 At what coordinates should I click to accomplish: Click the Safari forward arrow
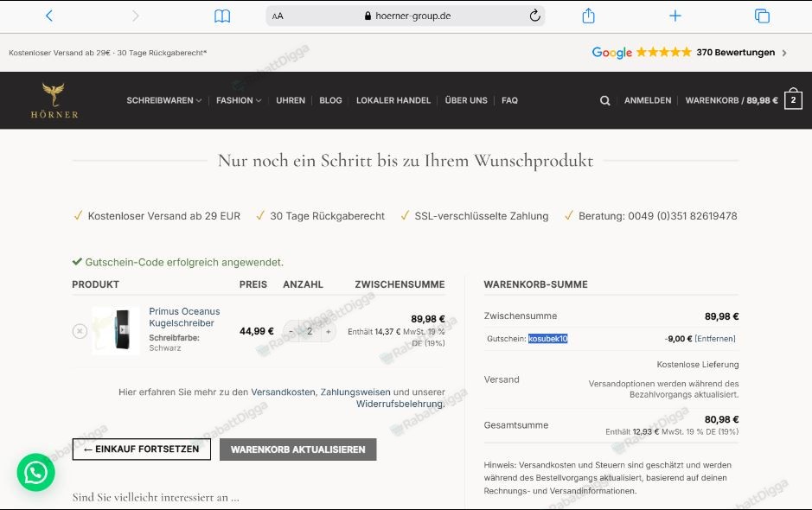click(x=135, y=16)
